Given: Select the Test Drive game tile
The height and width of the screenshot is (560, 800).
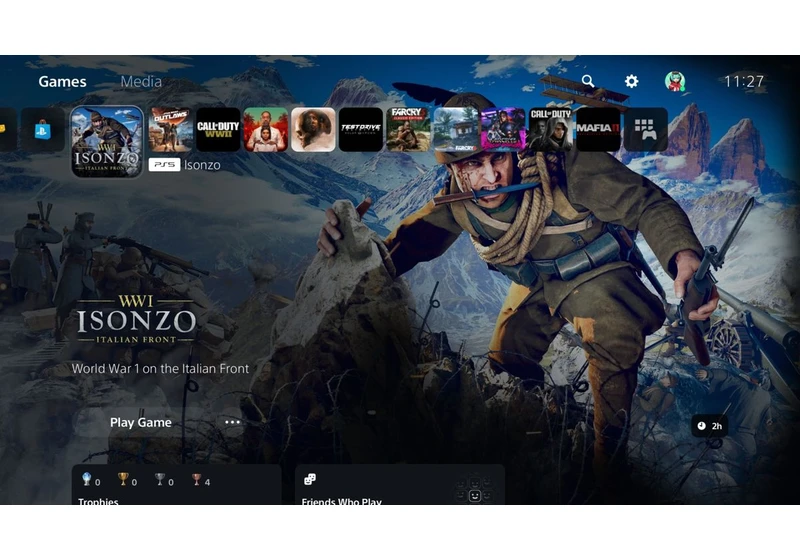Looking at the screenshot, I should pos(361,130).
